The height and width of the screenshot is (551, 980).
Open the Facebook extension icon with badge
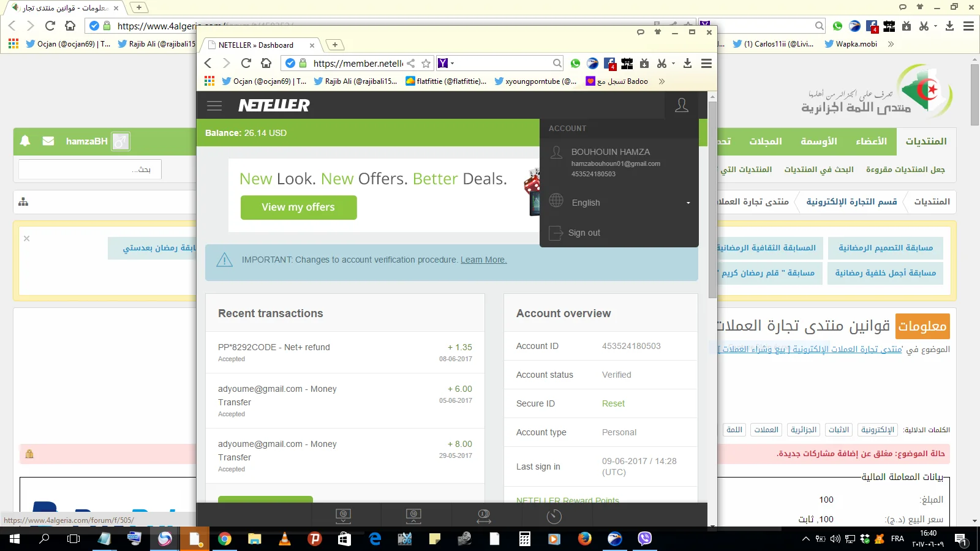(609, 63)
